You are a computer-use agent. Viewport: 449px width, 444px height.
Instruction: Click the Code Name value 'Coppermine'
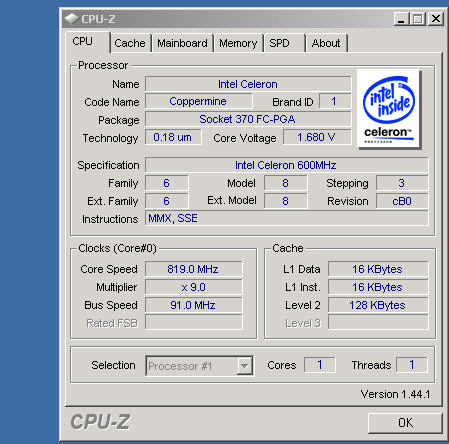(x=198, y=101)
